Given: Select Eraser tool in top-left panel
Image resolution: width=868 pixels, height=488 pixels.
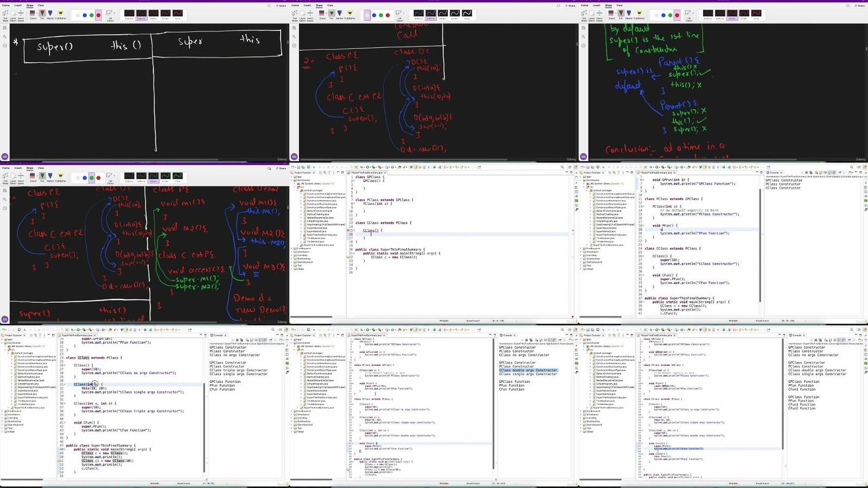Looking at the screenshot, I should [x=33, y=15].
